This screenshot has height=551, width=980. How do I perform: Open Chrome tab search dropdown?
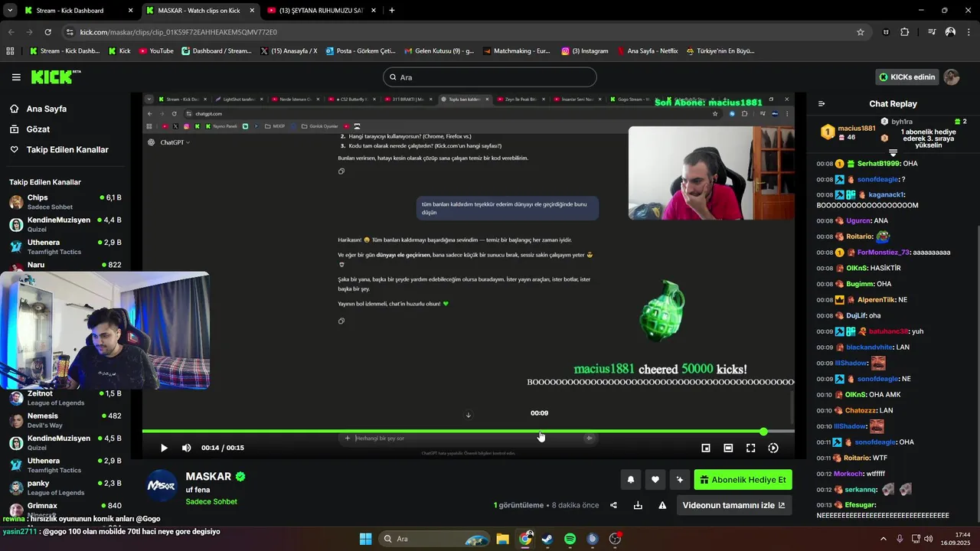[10, 11]
